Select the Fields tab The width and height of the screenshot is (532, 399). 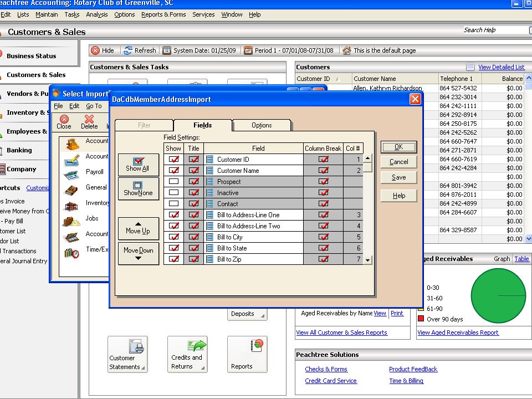tap(203, 125)
